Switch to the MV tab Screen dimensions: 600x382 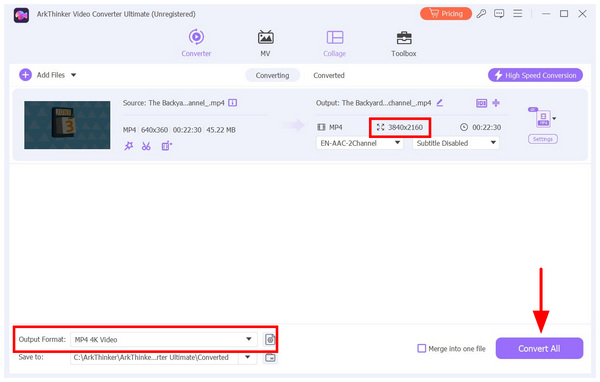pyautogui.click(x=265, y=43)
